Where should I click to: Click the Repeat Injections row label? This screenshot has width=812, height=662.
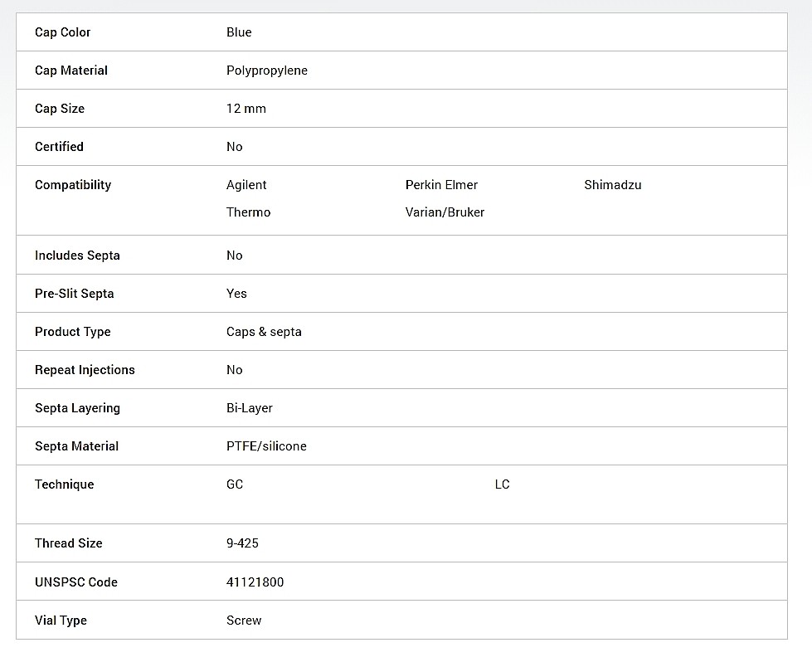85,370
